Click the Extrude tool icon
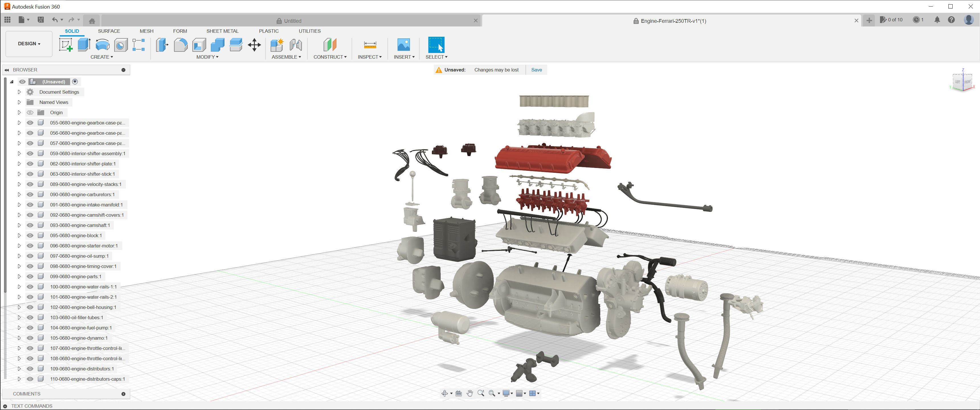This screenshot has width=980, height=410. point(84,45)
